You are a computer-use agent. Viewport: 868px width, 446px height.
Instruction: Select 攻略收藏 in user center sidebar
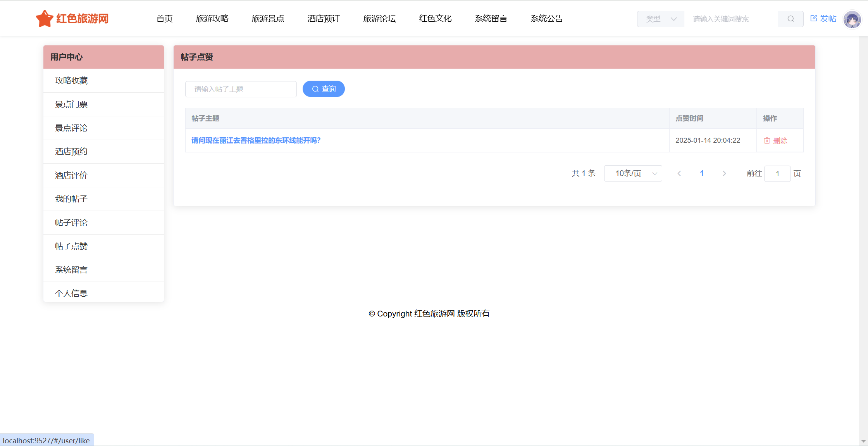pos(71,81)
